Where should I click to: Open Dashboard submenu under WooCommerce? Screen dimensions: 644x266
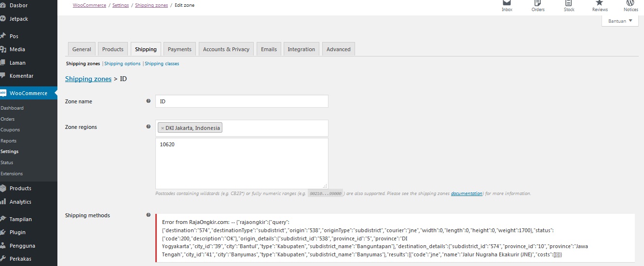pos(12,108)
